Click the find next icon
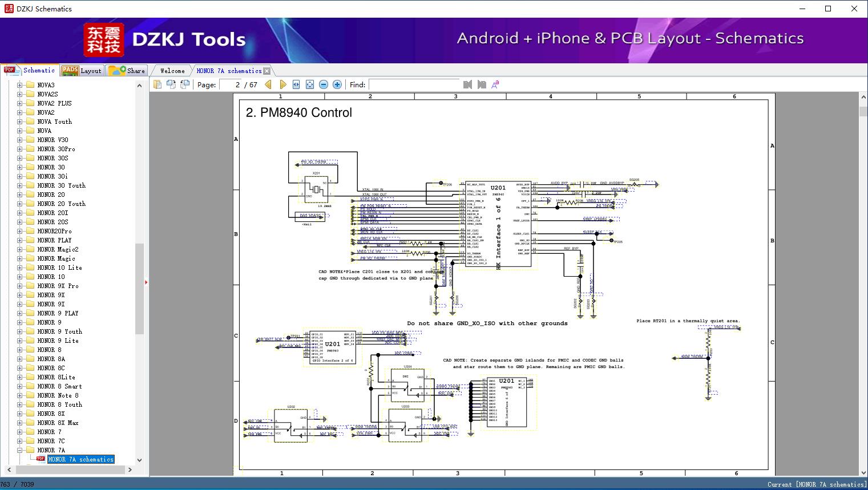 tap(482, 84)
